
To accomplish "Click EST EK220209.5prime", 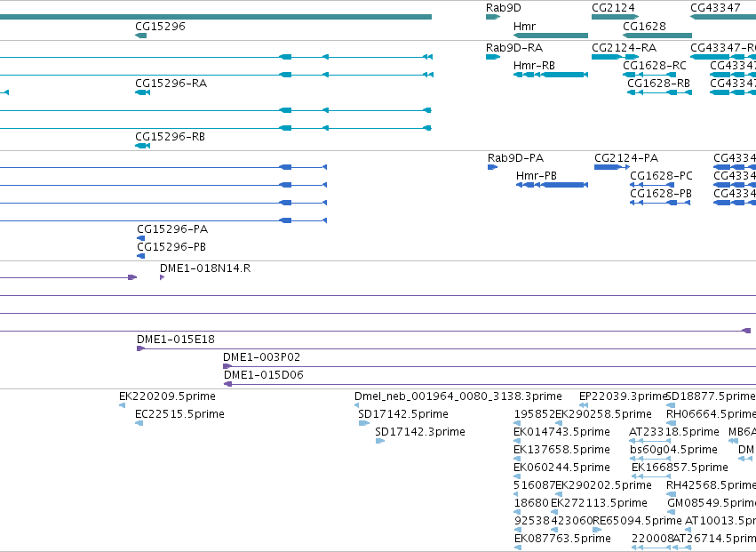I will coord(167,396).
